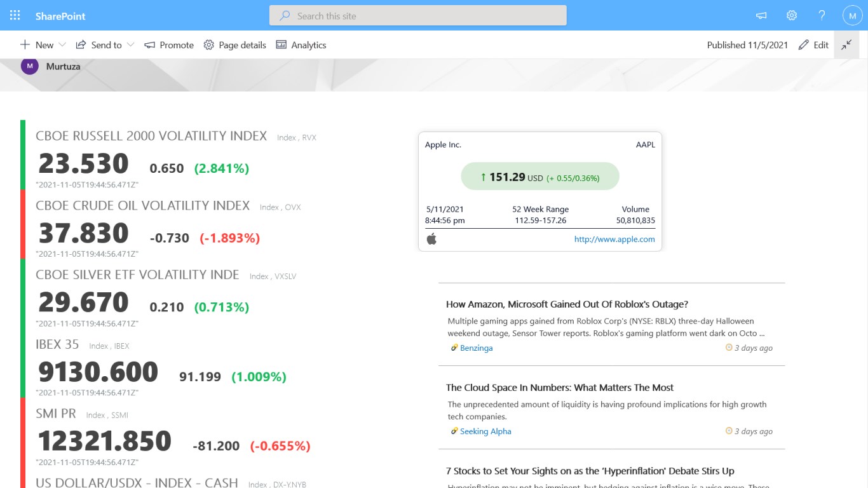Select CBOE RUSSELL 2000 VOLATILITY INDEX title

point(151,136)
